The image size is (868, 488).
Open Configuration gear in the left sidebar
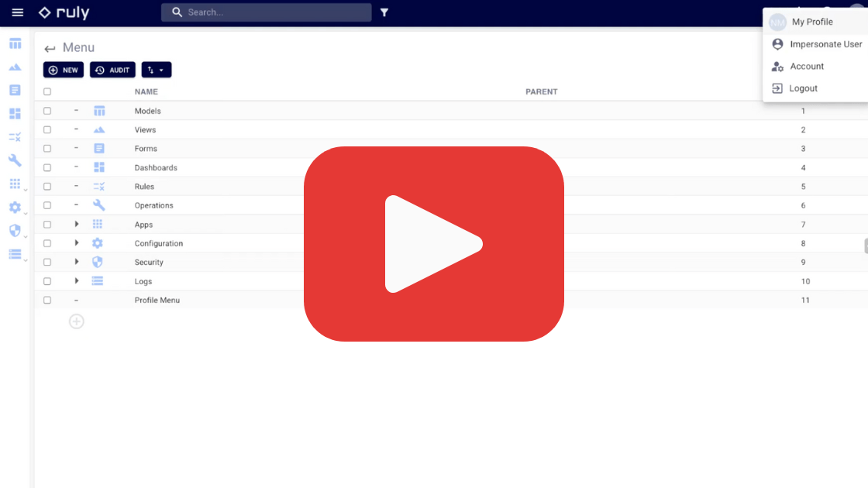pos(15,208)
